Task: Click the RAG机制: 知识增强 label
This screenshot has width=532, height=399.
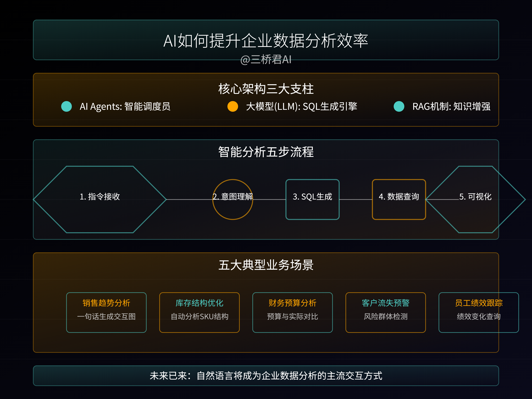Action: pyautogui.click(x=451, y=106)
